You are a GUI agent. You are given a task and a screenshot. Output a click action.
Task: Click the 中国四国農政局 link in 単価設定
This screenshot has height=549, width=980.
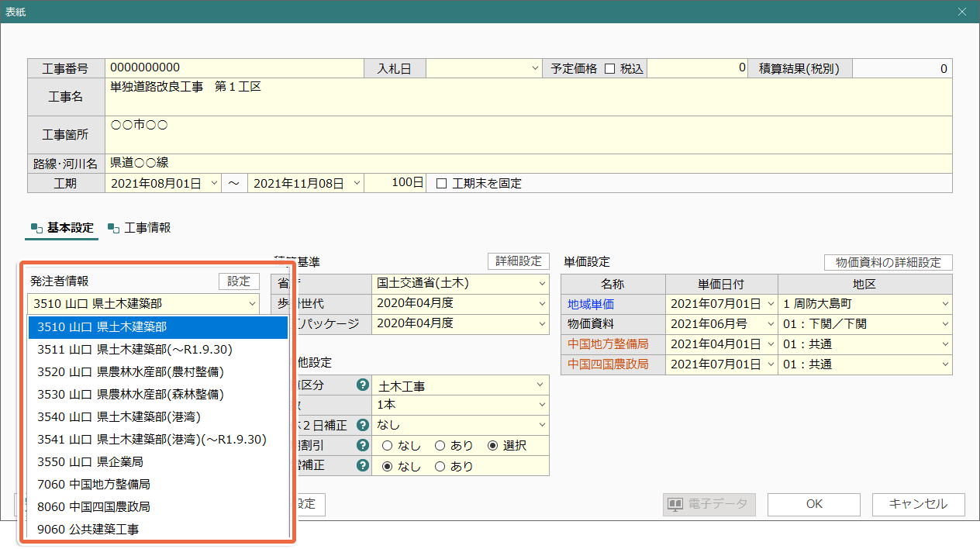[608, 364]
